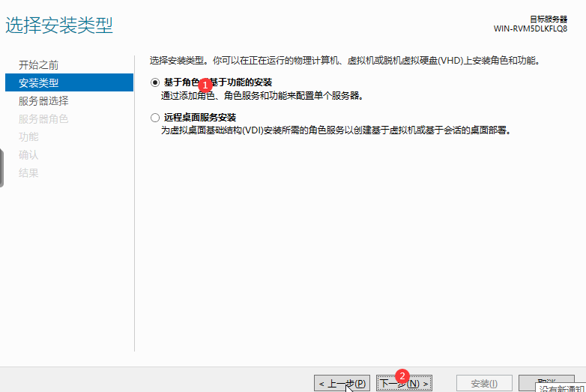Go to the 服务器选择 sidebar step
The width and height of the screenshot is (586, 392).
click(x=43, y=100)
